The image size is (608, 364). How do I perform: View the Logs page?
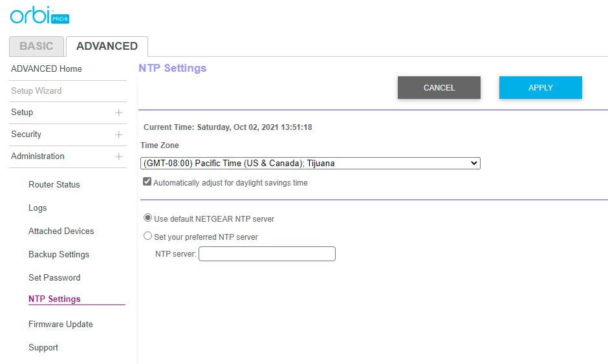[38, 208]
